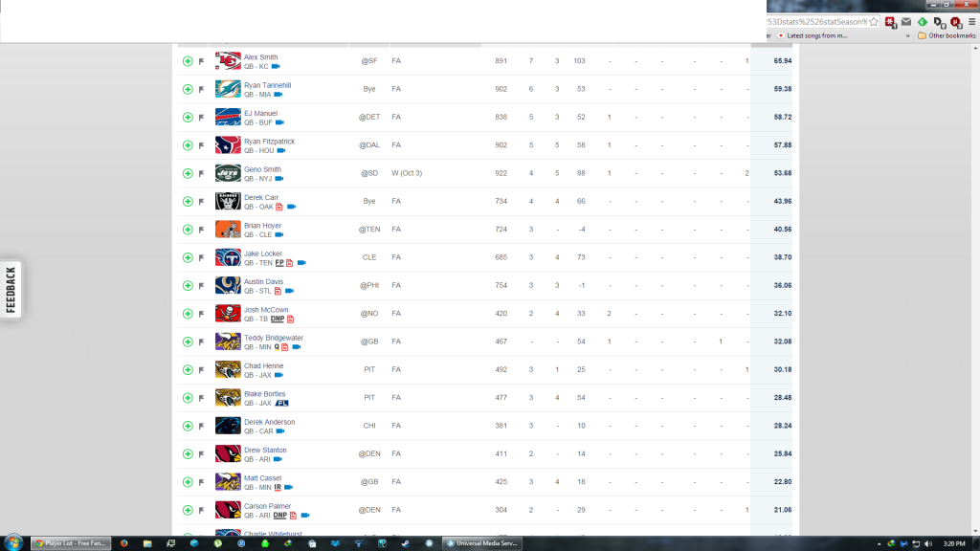Image resolution: width=980 pixels, height=551 pixels.
Task: Click the Miami Dolphins logo for Tannehill
Action: coord(228,89)
